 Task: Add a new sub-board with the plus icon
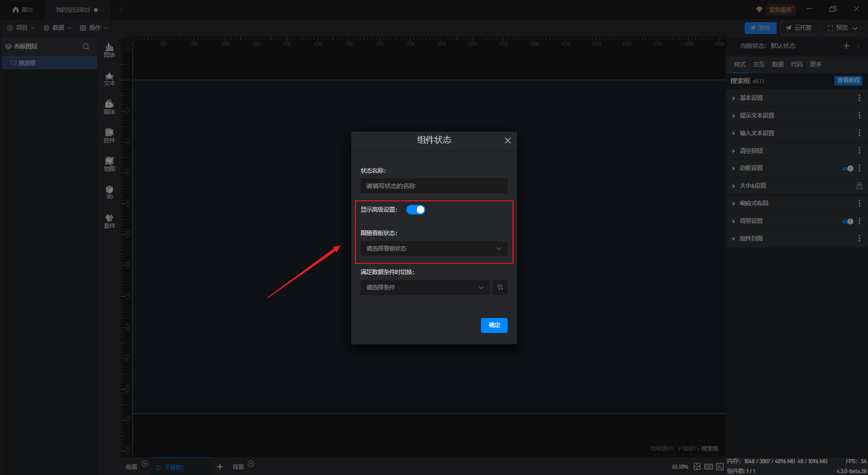[220, 467]
